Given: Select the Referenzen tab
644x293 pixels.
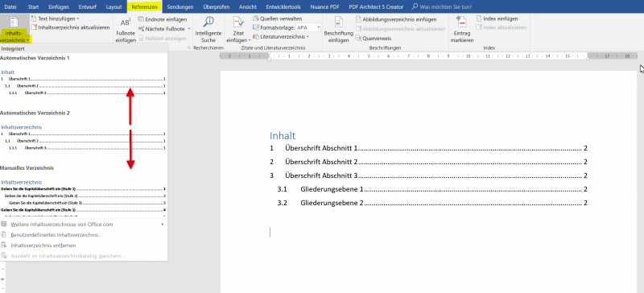Looking at the screenshot, I should pyautogui.click(x=145, y=7).
